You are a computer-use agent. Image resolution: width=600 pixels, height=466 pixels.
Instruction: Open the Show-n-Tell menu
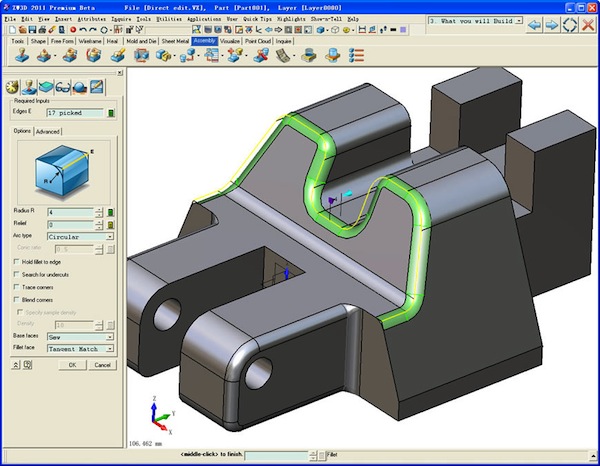tap(326, 19)
